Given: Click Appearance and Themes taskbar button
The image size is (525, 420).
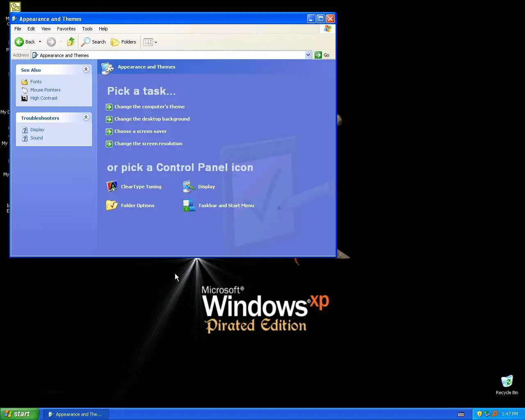Looking at the screenshot, I should coord(75,414).
